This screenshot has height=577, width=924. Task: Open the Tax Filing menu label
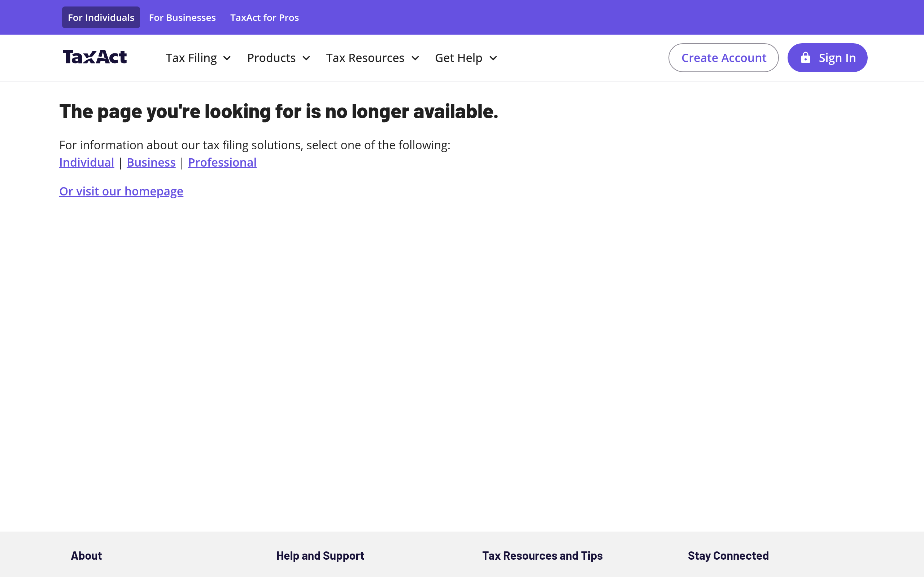[x=191, y=58]
